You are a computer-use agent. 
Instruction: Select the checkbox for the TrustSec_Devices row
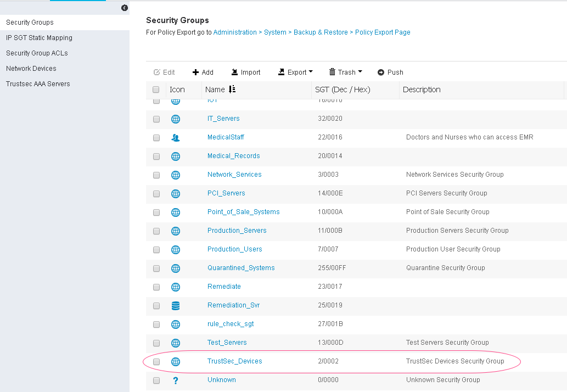pyautogui.click(x=156, y=361)
